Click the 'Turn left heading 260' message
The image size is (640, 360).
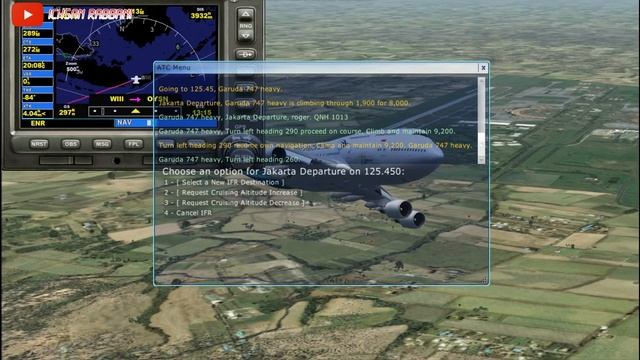point(229,160)
